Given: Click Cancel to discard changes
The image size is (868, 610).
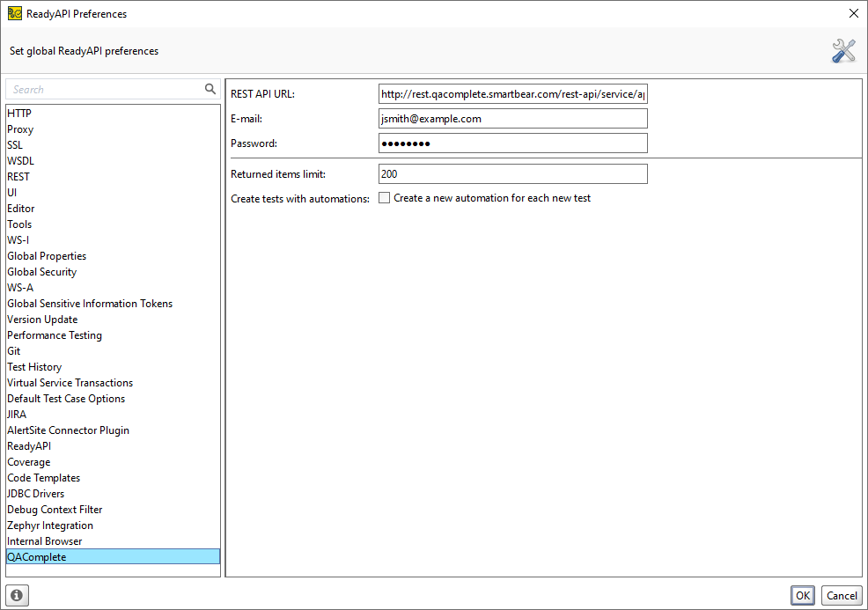Looking at the screenshot, I should coord(842,595).
